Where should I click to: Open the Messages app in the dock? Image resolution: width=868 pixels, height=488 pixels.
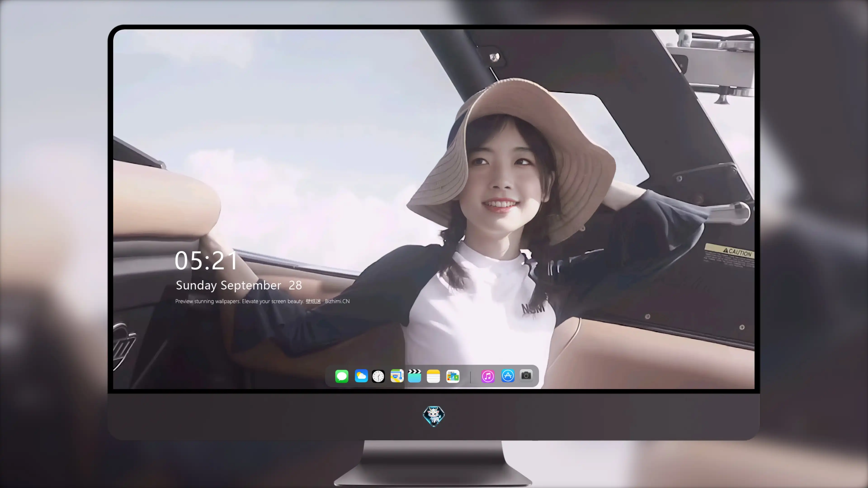[x=342, y=376]
